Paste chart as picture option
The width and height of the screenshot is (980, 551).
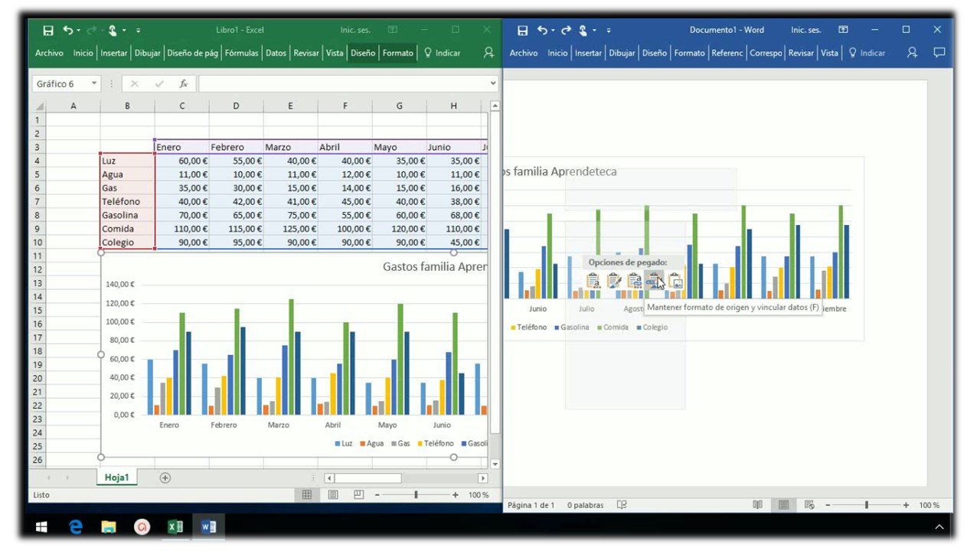(675, 281)
